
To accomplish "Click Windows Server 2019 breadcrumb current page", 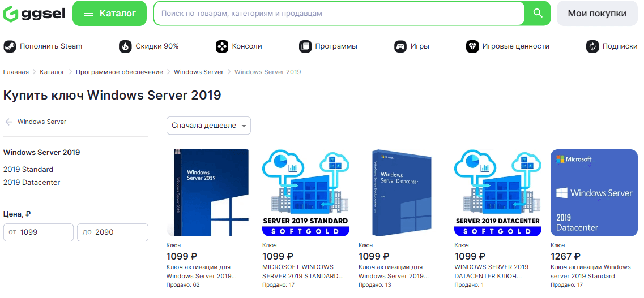I will pos(268,72).
